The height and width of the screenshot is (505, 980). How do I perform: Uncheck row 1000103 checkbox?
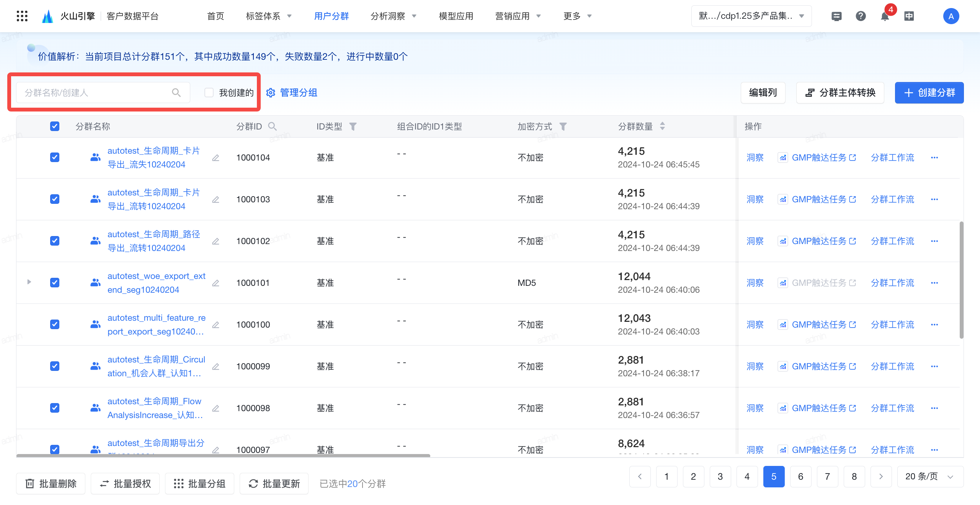coord(55,199)
